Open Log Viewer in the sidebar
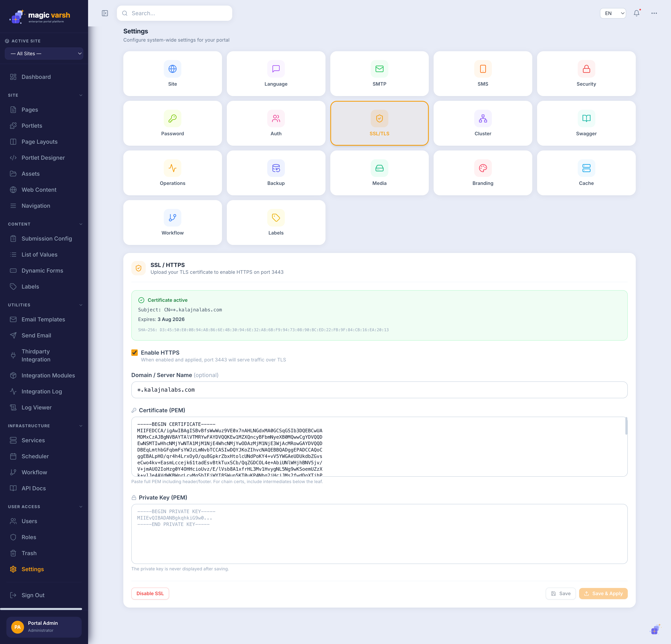 click(44, 407)
